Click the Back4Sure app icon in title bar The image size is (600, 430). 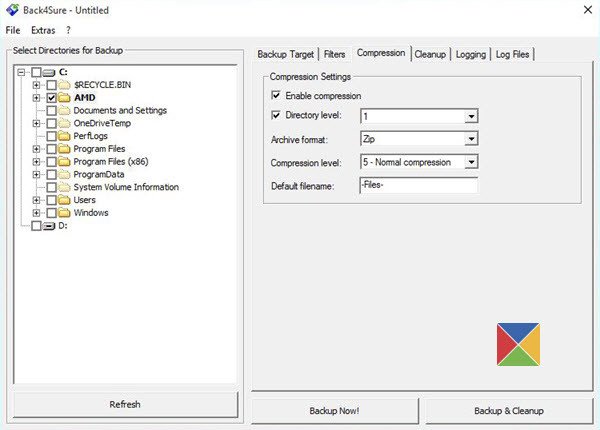[12, 10]
